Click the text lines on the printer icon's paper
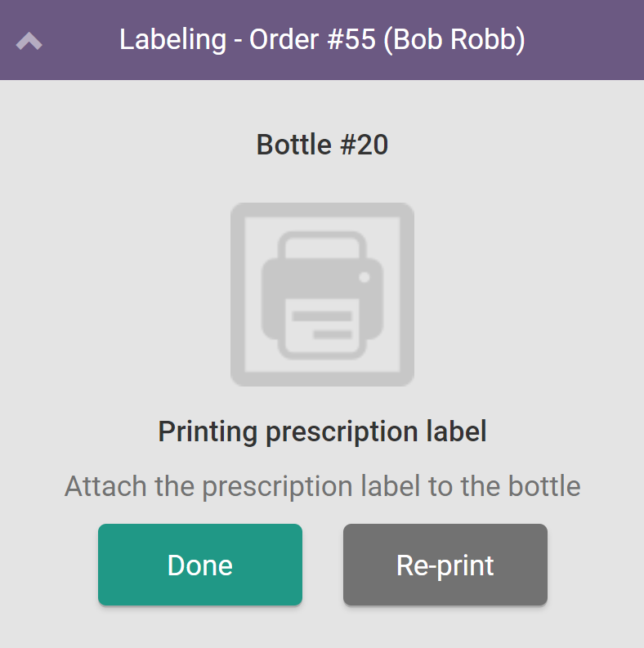644x648 pixels. pyautogui.click(x=322, y=324)
